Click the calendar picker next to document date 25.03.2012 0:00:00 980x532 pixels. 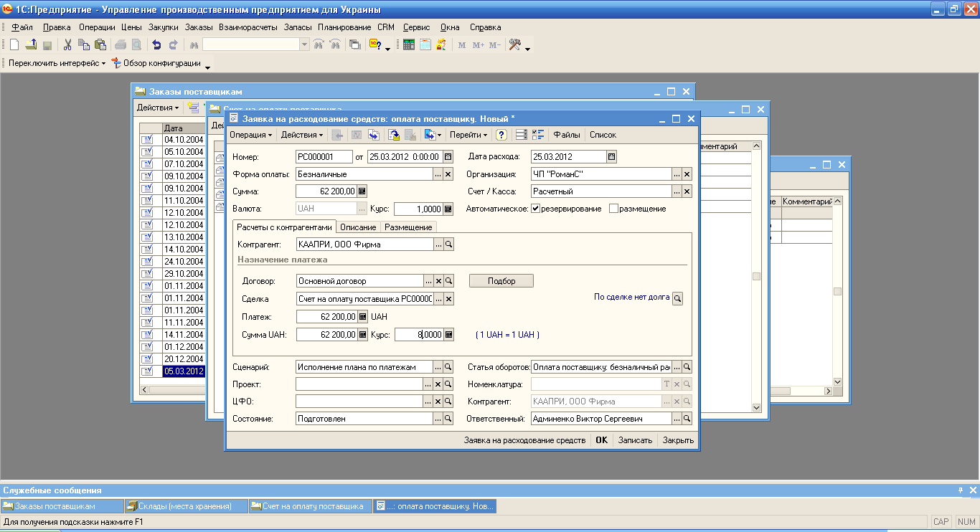[x=448, y=157]
